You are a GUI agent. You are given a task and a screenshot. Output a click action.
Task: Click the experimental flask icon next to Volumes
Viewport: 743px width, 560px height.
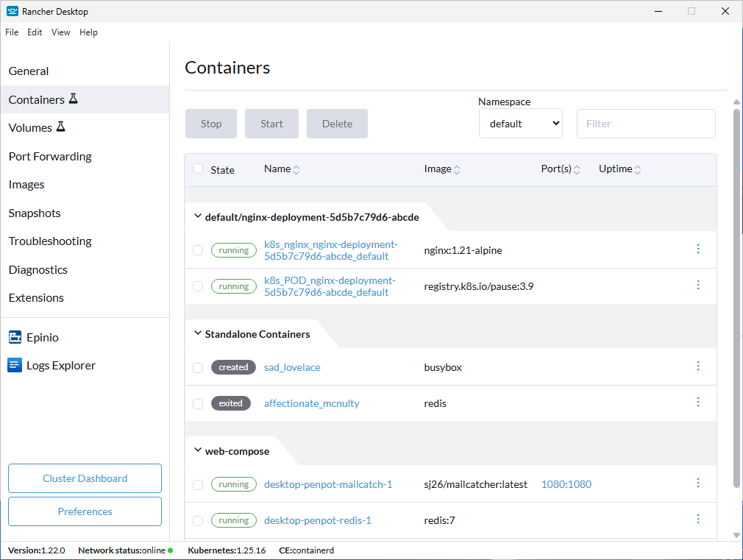pos(59,126)
